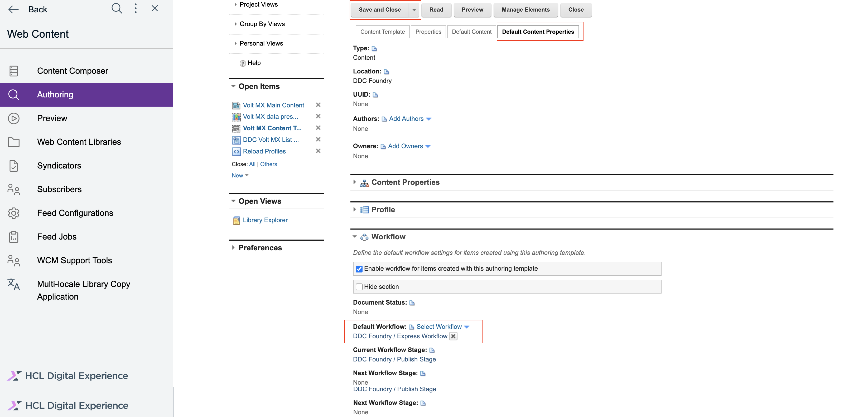This screenshot has height=417, width=868.
Task: Open the Syndicators sidebar icon
Action: [14, 166]
